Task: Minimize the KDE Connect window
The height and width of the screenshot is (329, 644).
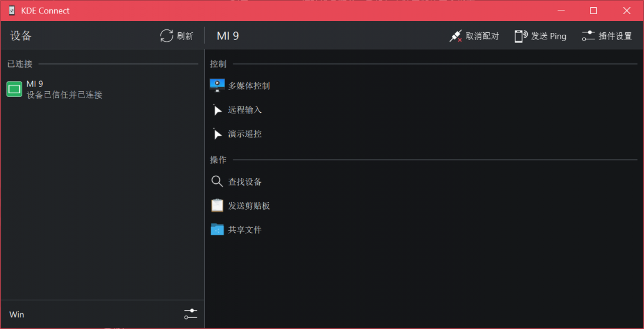Action: coord(561,11)
